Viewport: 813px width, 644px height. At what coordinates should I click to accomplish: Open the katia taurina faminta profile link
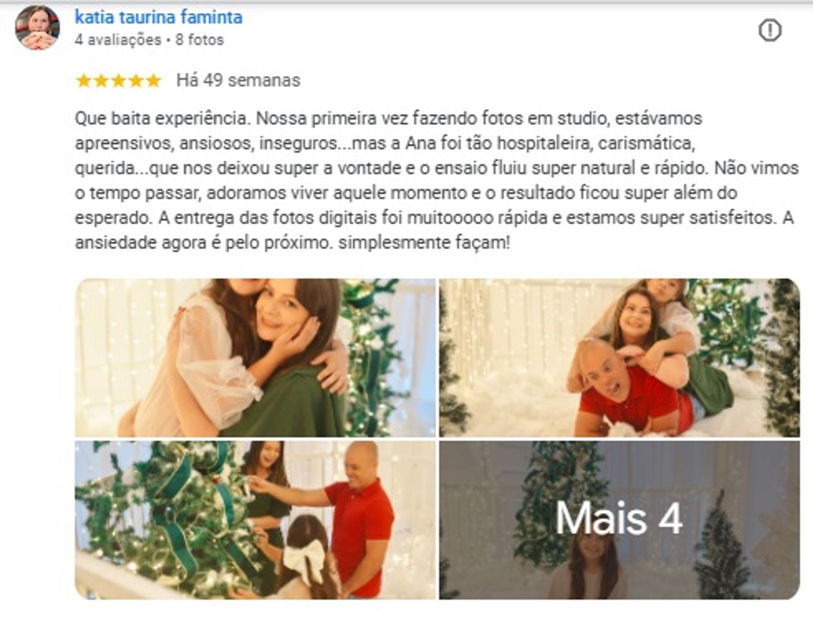click(159, 17)
